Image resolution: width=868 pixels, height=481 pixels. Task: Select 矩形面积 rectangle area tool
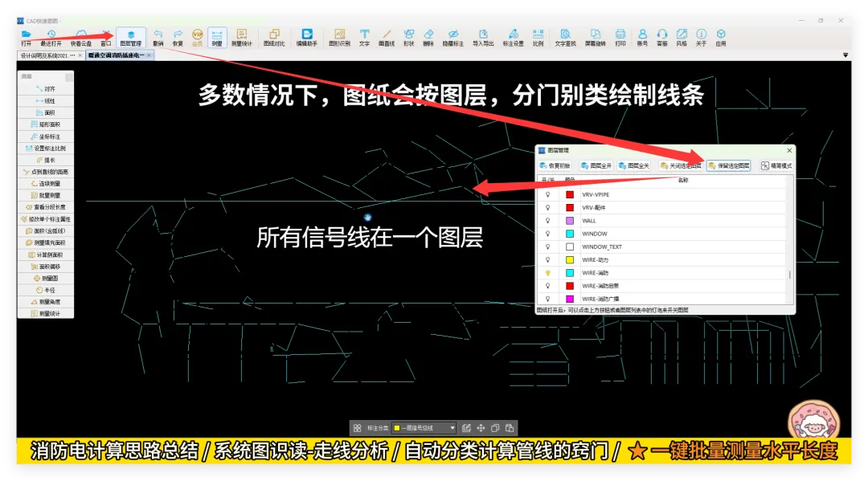[x=45, y=124]
